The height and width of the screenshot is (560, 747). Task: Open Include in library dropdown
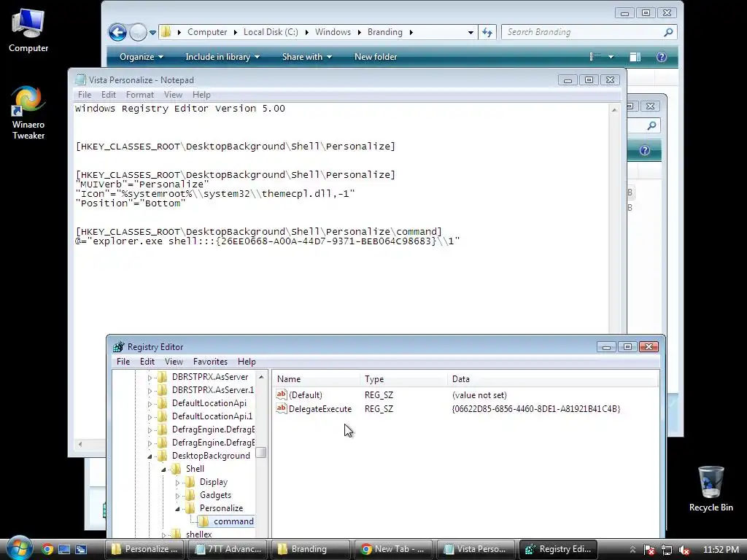tap(222, 57)
